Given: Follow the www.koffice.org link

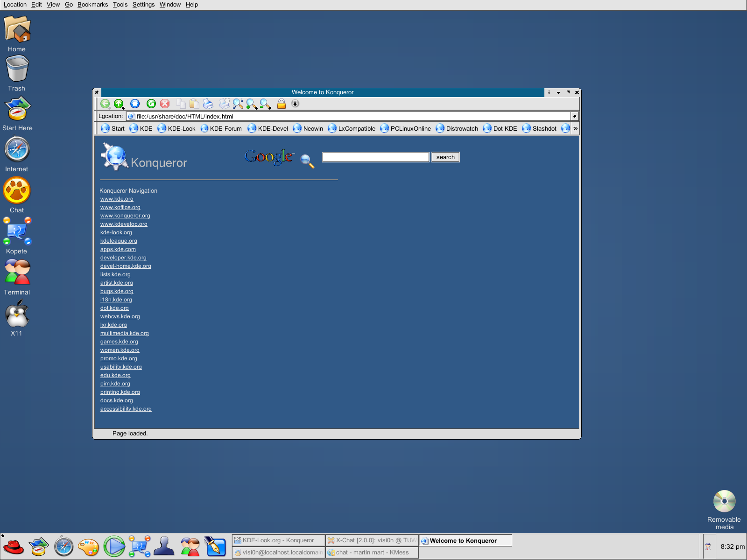Looking at the screenshot, I should click(120, 207).
